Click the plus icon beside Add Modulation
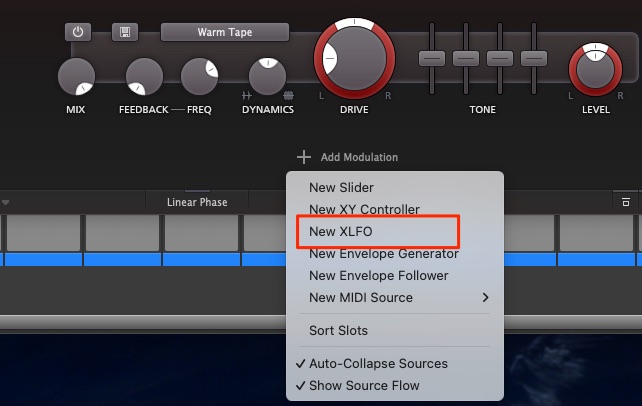This screenshot has height=406, width=642. pos(304,157)
